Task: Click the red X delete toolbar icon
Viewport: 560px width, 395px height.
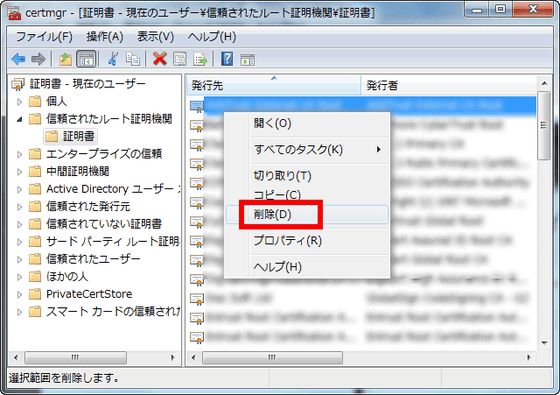Action: tap(160, 59)
